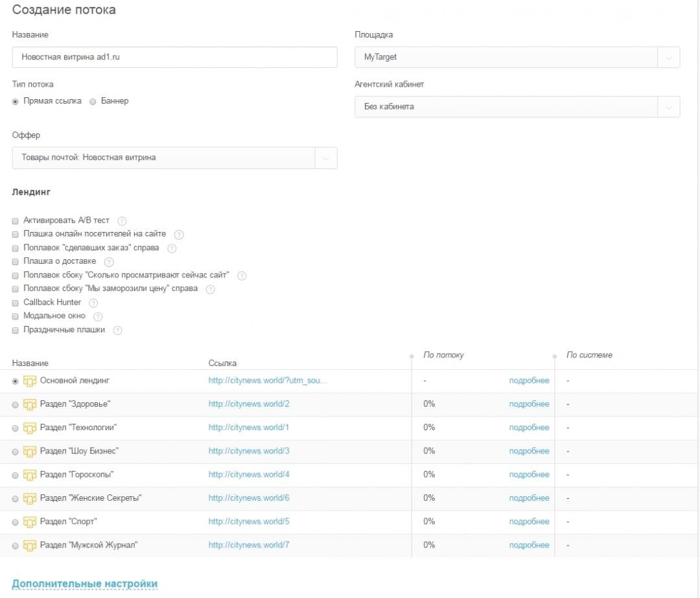Click help icon beside Праздничные плашки
The image size is (700, 598).
click(x=117, y=330)
